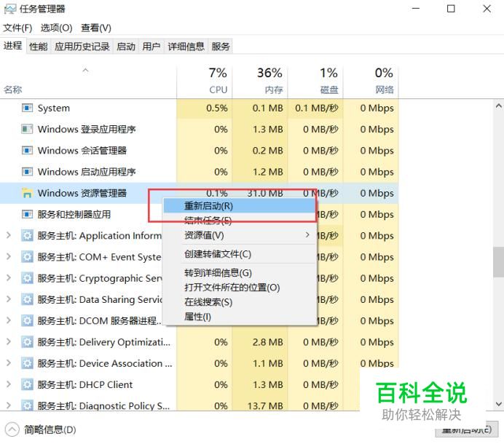This screenshot has height=447, width=504.
Task: Choose 打开文件所在的位置(O) menu entry
Action: pos(240,288)
